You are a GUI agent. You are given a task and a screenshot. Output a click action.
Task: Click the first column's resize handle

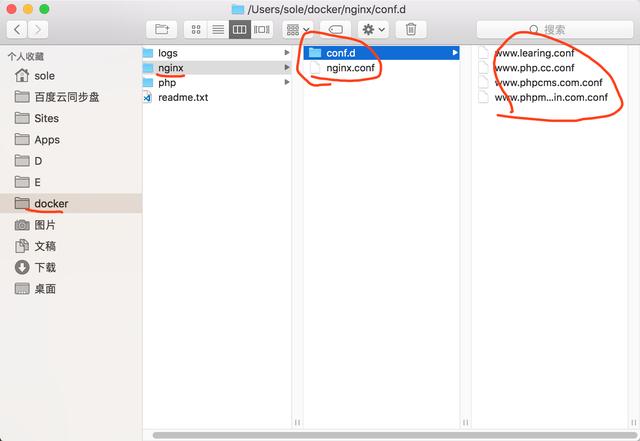(x=297, y=423)
